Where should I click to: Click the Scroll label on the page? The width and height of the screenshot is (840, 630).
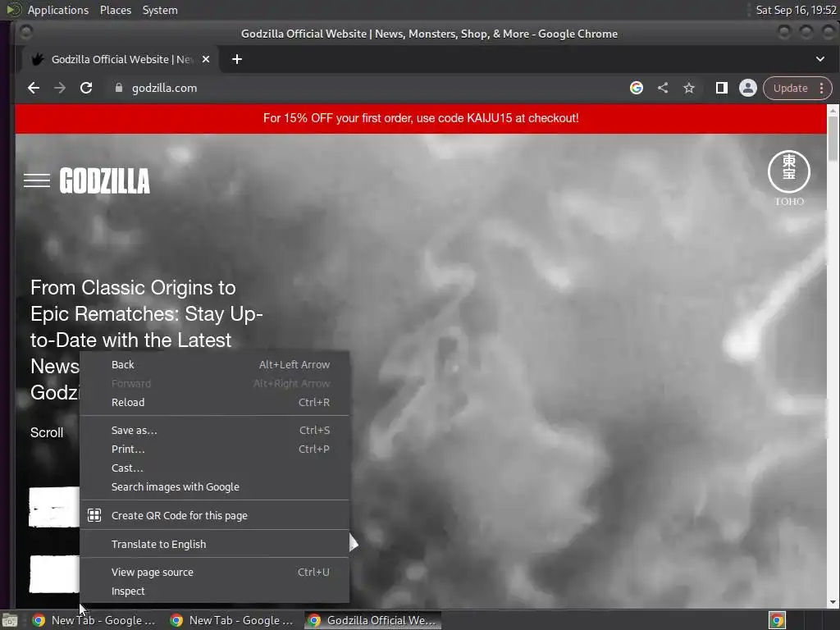coord(47,433)
